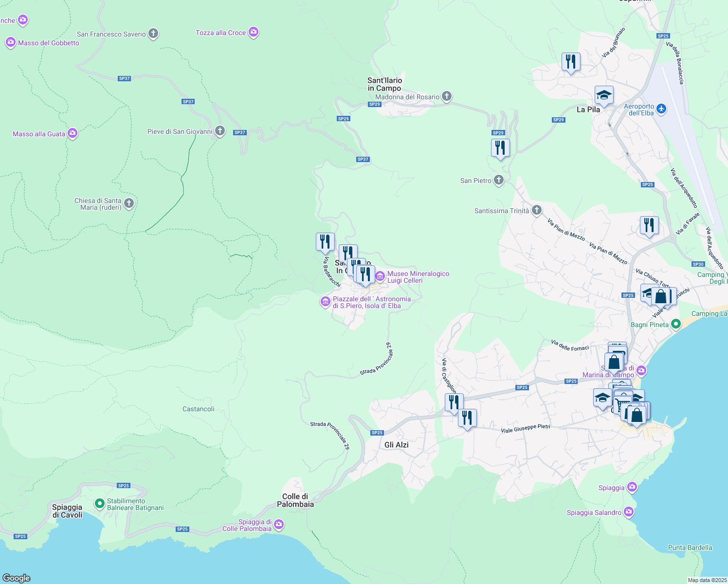Screen dimensions: 728x584
Task: Click the Santissima Trinità church icon
Action: [x=536, y=210]
